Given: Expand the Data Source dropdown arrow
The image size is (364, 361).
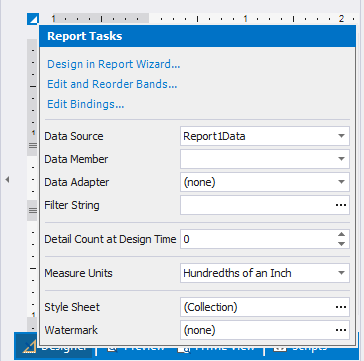Looking at the screenshot, I should point(341,136).
